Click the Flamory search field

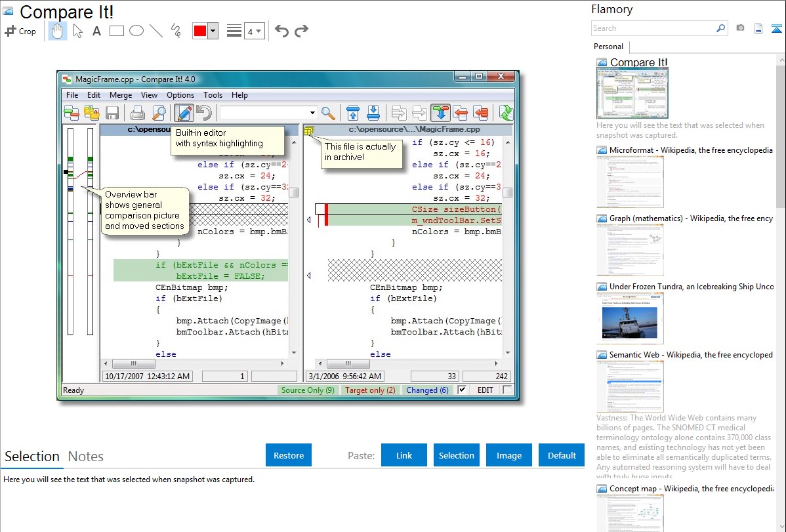click(653, 28)
